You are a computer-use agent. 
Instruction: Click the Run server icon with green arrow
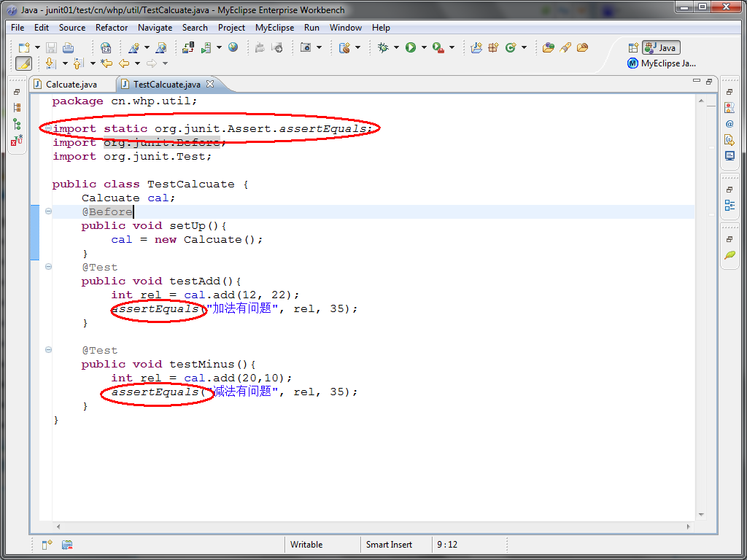click(206, 47)
